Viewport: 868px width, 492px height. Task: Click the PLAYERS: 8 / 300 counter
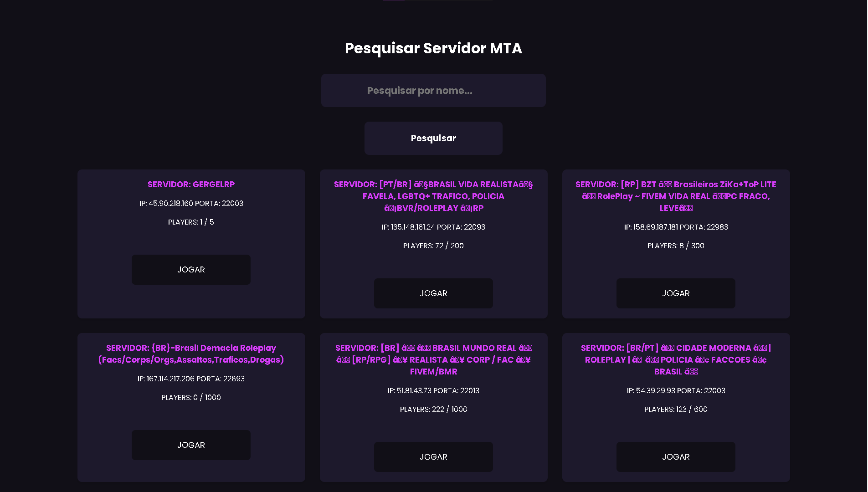[675, 246]
